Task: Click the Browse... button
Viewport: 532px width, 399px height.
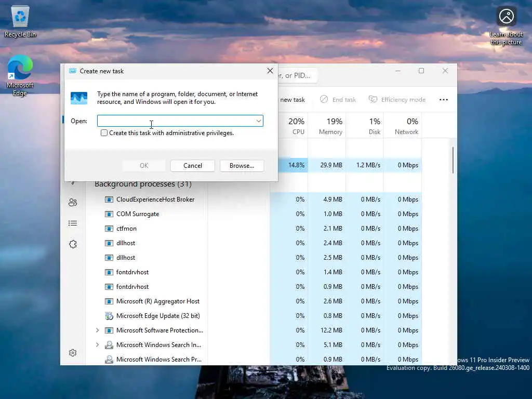Action: [242, 166]
